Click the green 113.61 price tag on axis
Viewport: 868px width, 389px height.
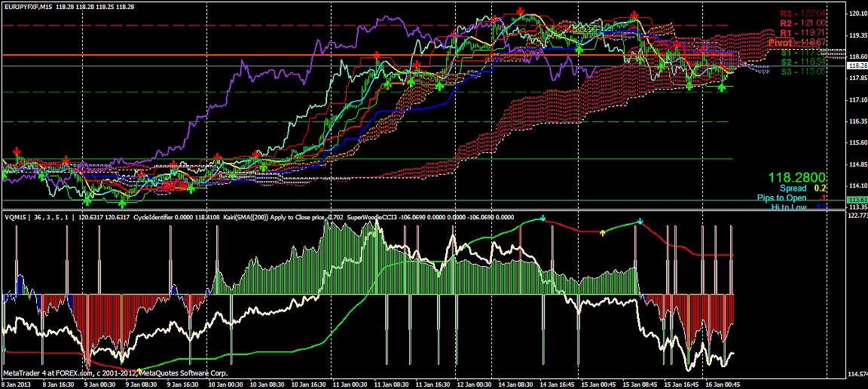point(854,199)
